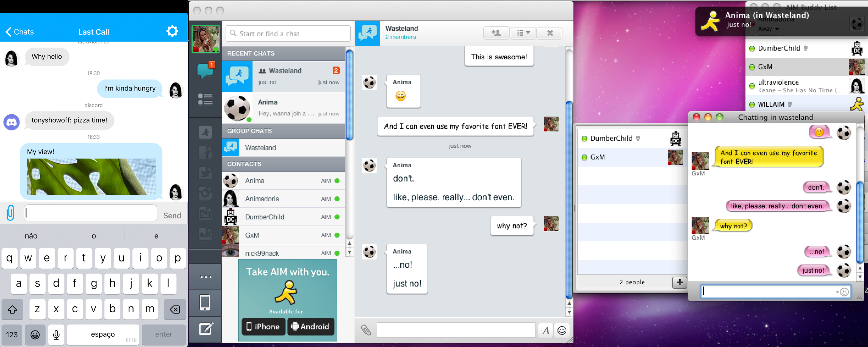Click the Start or find a chat field
868x347 pixels.
(x=288, y=33)
